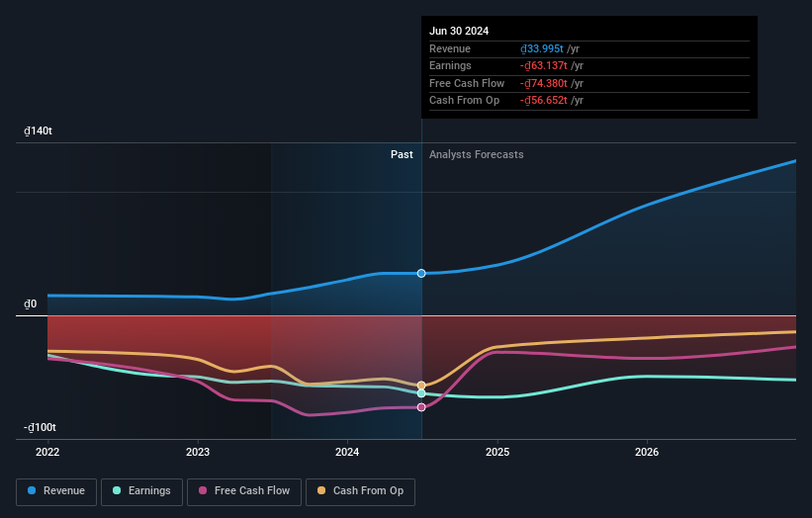The height and width of the screenshot is (518, 812).
Task: Toggle the Revenue series in the legend
Action: (x=56, y=491)
